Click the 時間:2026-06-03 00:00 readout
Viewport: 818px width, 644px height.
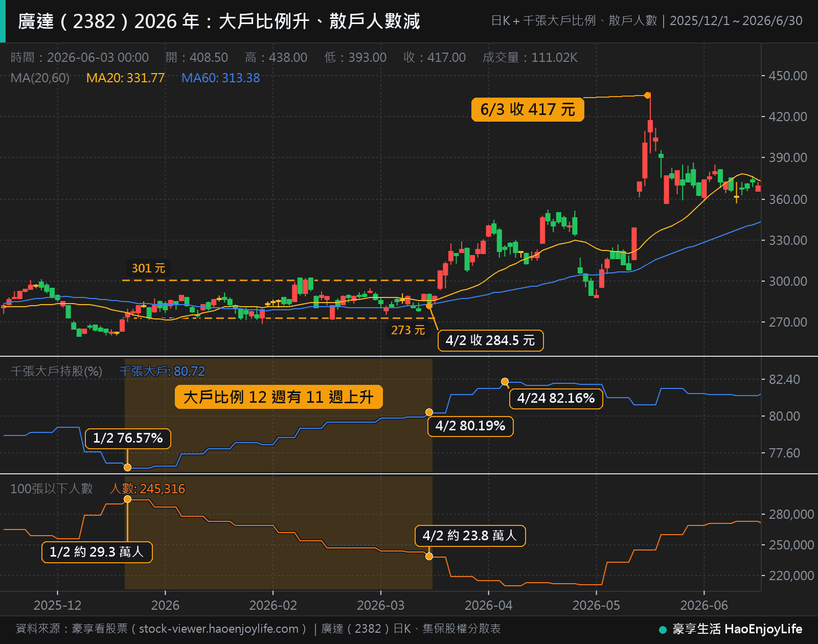pyautogui.click(x=80, y=57)
